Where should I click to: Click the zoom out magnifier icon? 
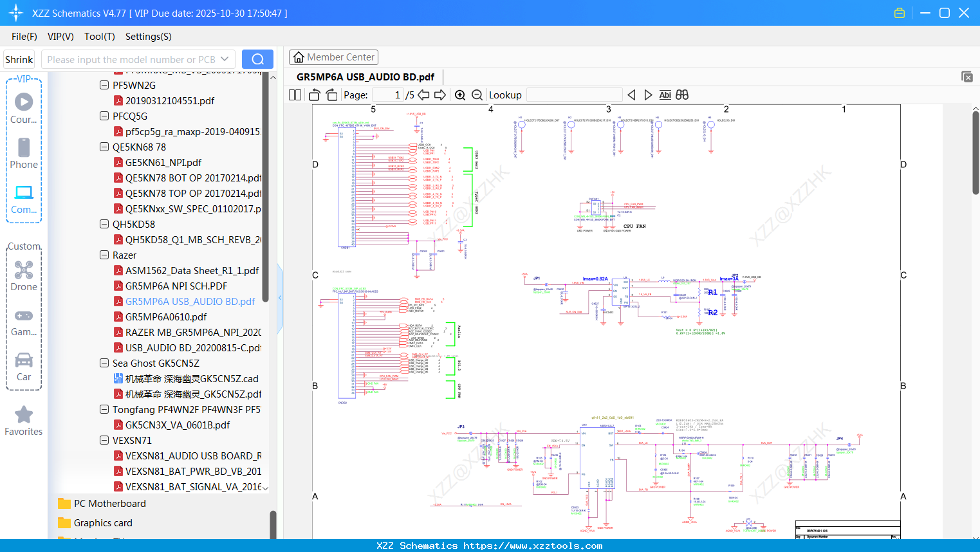[477, 95]
